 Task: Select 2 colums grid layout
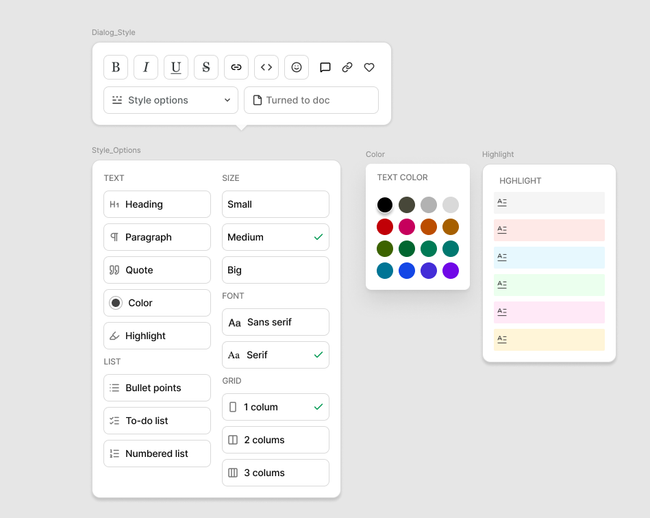(x=276, y=440)
